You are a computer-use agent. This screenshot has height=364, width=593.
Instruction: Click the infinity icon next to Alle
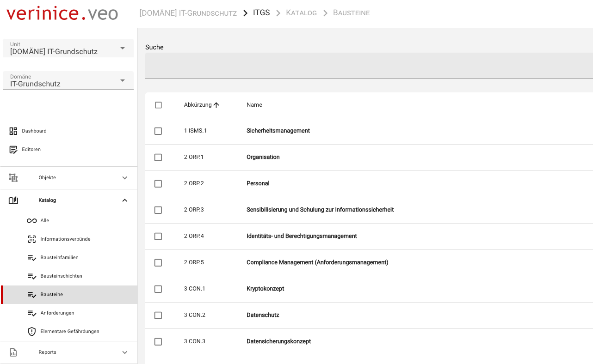(31, 221)
